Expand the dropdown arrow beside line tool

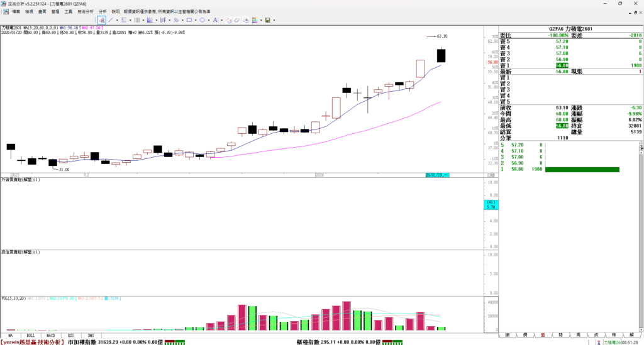click(117, 20)
